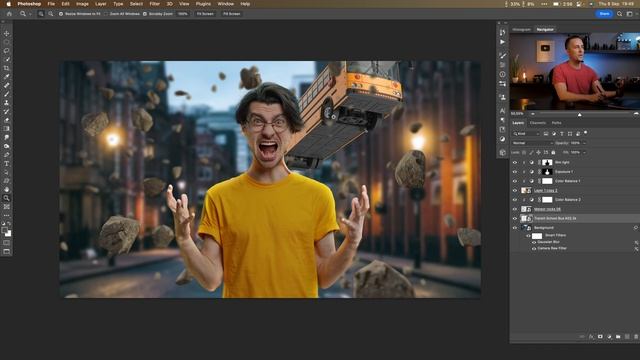The height and width of the screenshot is (360, 640).
Task: Choose the Zoom In mode icon
Action: coord(41,14)
